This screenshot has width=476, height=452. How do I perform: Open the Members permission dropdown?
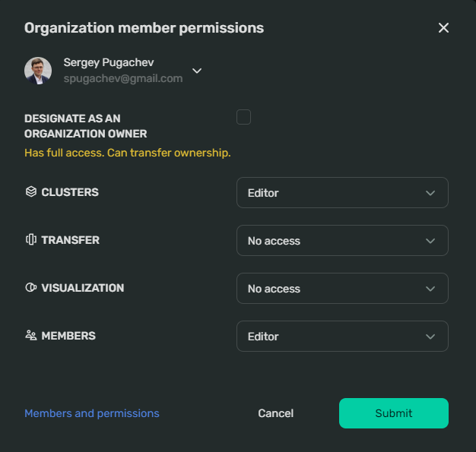tap(342, 336)
